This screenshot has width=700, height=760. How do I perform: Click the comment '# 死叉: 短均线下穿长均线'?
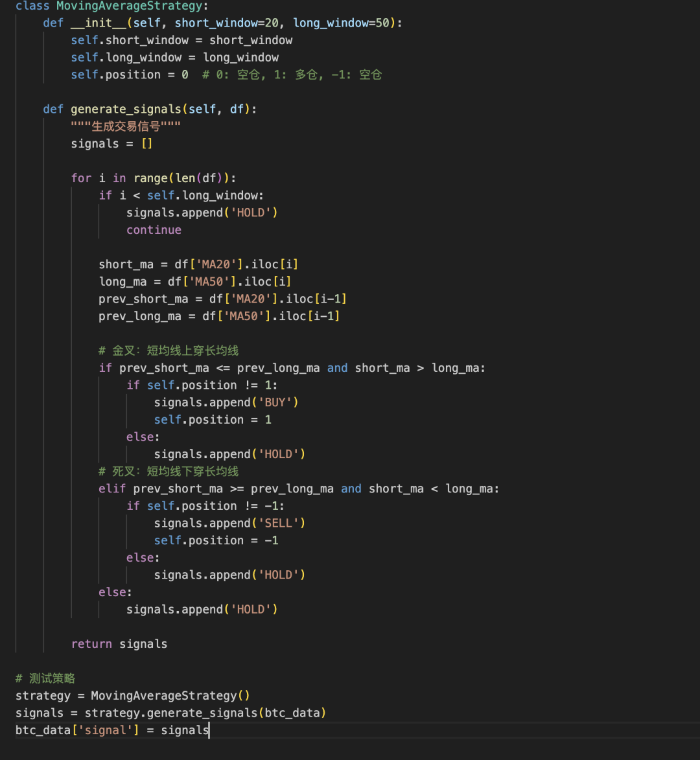[x=169, y=472]
